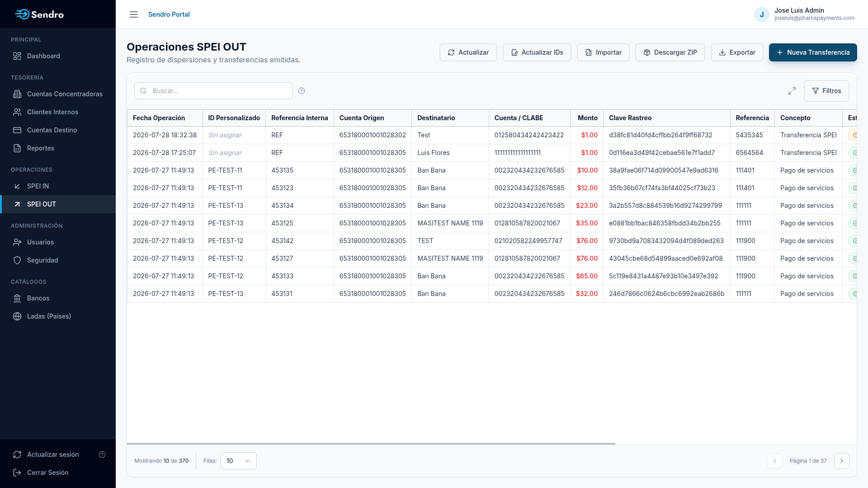Expand table to fullscreen view
This screenshot has height=488, width=868.
[792, 91]
